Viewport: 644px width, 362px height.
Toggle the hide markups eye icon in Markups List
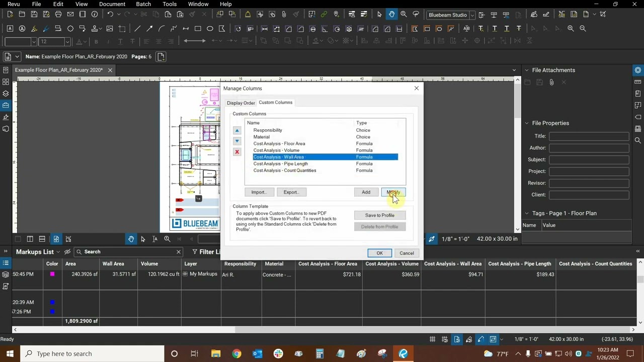pos(67,252)
